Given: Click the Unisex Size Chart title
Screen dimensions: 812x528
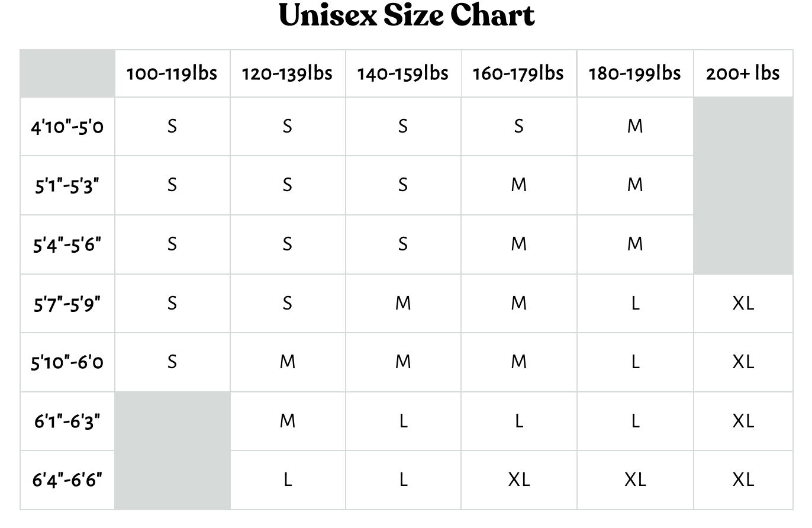Looking at the screenshot, I should [407, 16].
